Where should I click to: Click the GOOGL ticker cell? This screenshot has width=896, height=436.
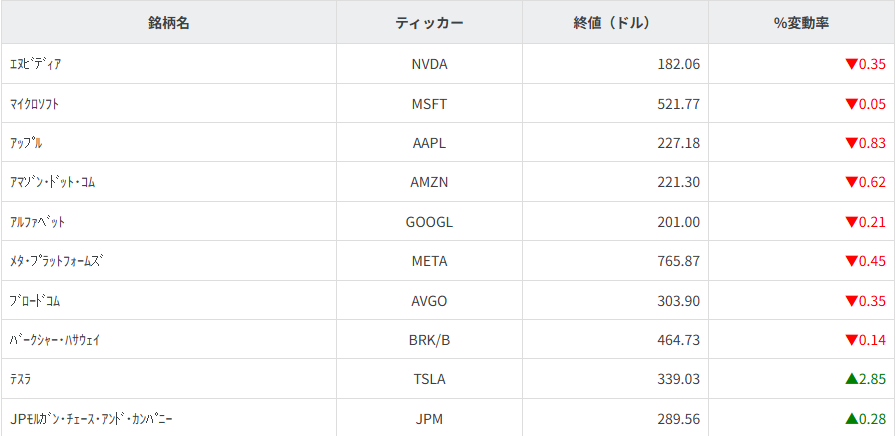point(430,222)
